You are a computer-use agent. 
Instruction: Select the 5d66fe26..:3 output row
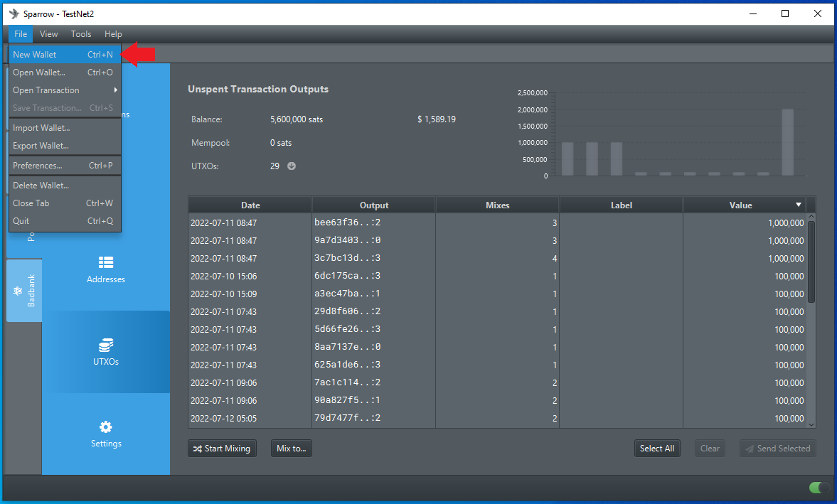pyautogui.click(x=498, y=330)
